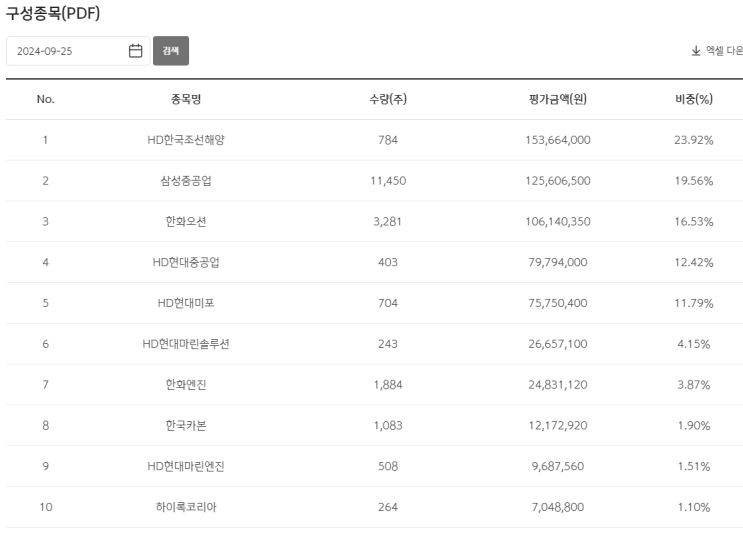
Task: Select the 비중(%) column header
Action: 693,99
